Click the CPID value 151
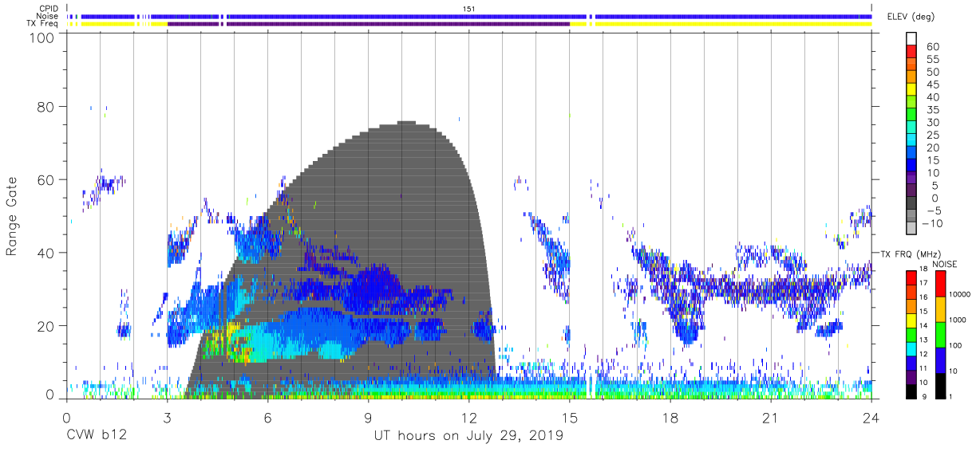Image resolution: width=980 pixels, height=452 pixels. click(x=469, y=8)
